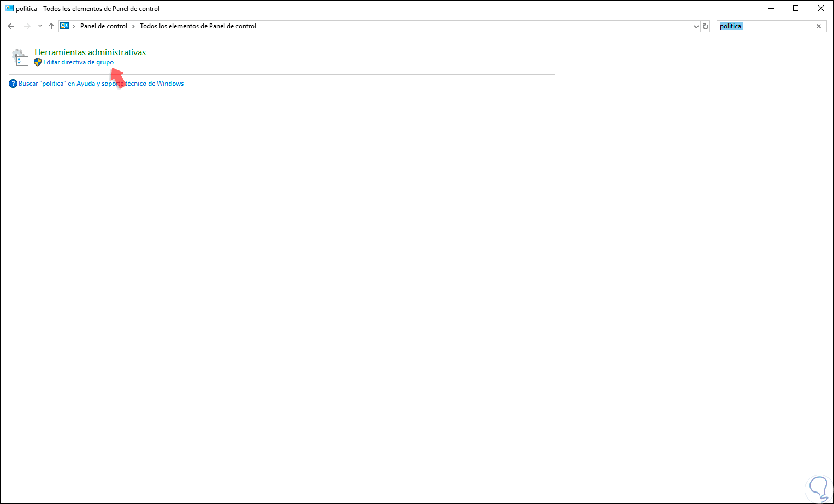Close the Control Panel window

(x=821, y=8)
